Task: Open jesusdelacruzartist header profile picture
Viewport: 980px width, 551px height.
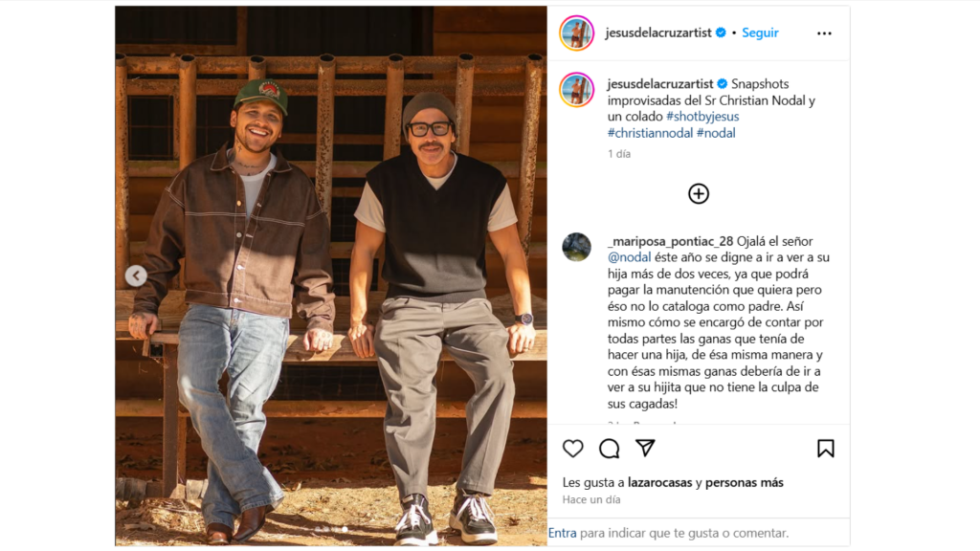Action: coord(576,33)
